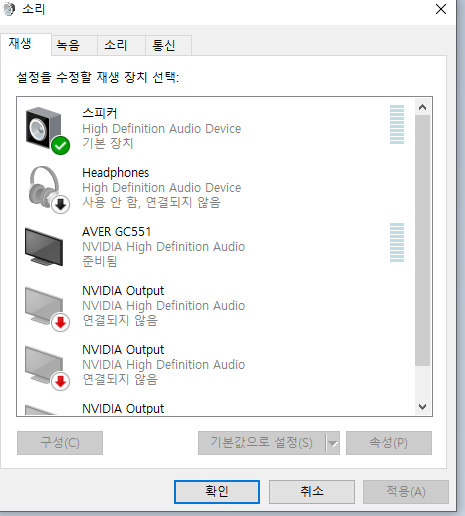465x516 pixels.
Task: Click the scroll down arrow in device list
Action: click(422, 407)
